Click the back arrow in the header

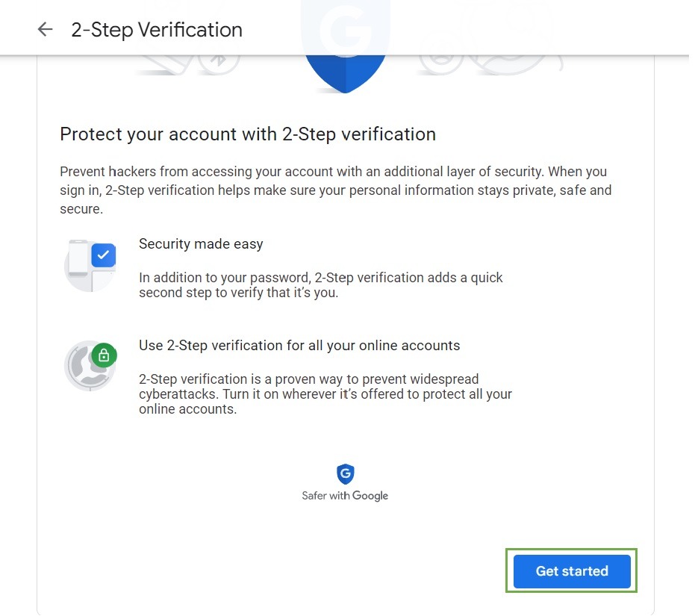pyautogui.click(x=46, y=30)
